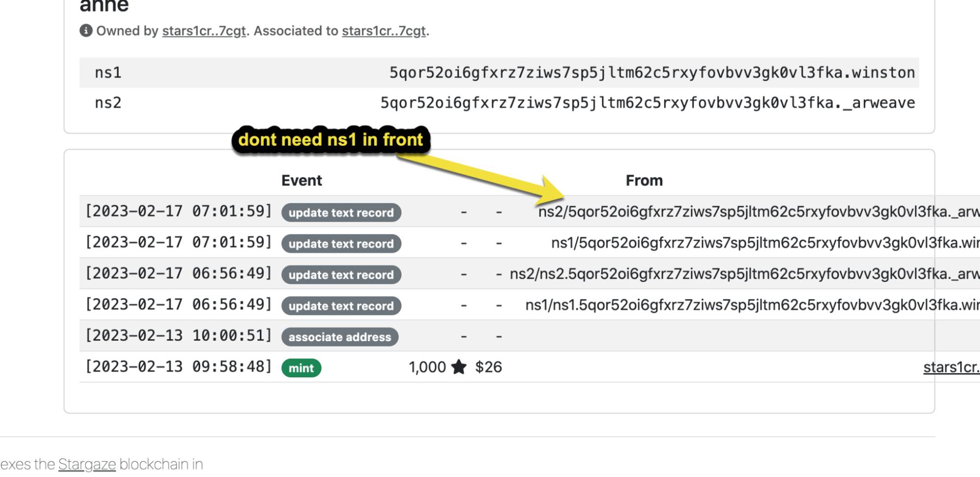Click the 'update text record' badge in the ns1/ns1.5qor row

[x=341, y=306]
